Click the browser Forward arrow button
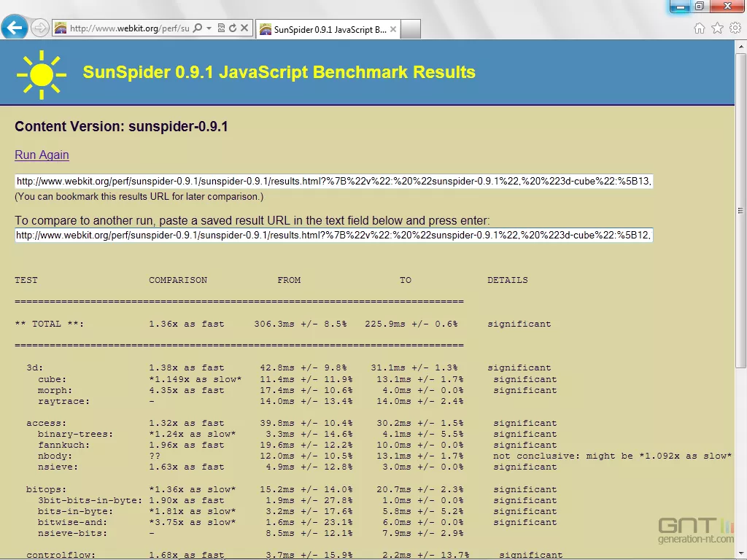This screenshot has height=560, width=747. (x=40, y=28)
